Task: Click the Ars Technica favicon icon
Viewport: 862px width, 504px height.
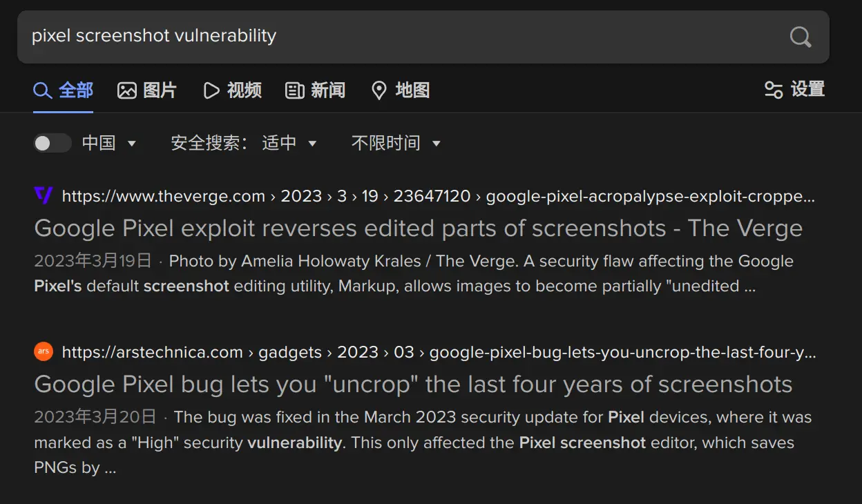Action: point(44,351)
